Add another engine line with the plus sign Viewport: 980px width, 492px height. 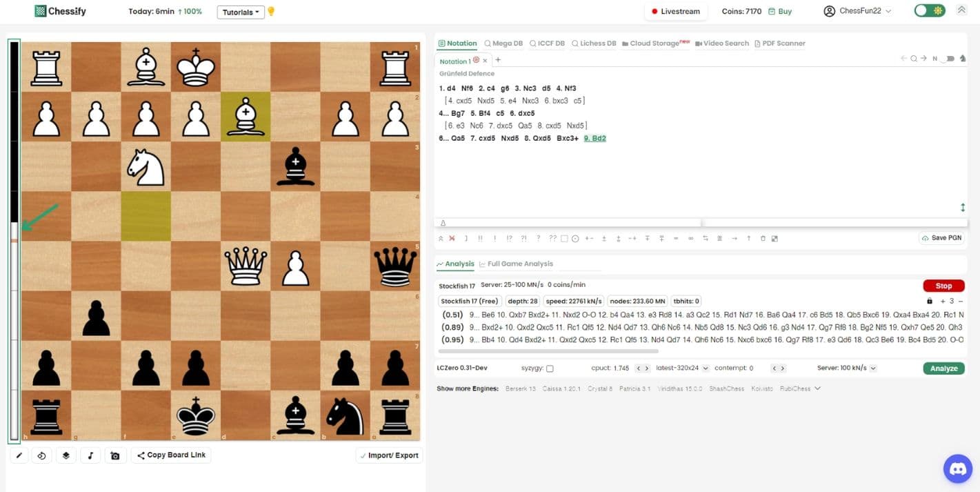click(943, 301)
